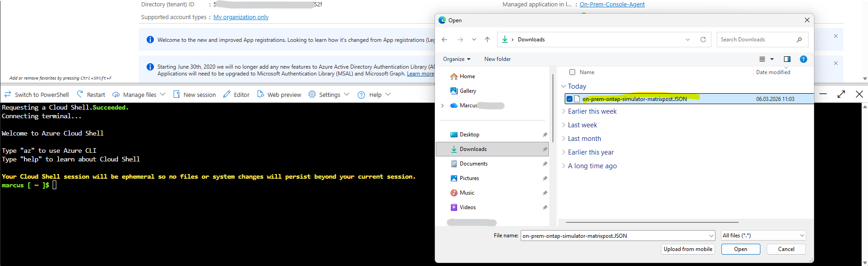868x266 pixels.
Task: Toggle the select-all checkbox by Name
Action: (x=572, y=72)
